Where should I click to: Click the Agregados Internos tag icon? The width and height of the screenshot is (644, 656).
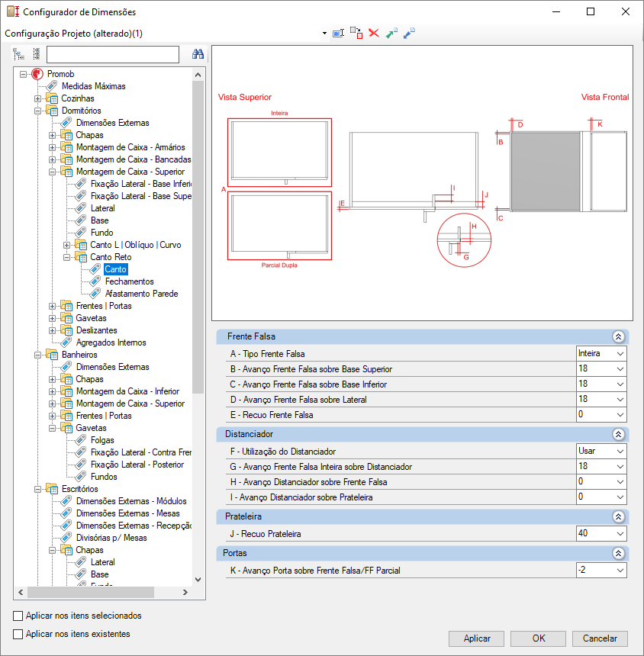tap(66, 342)
